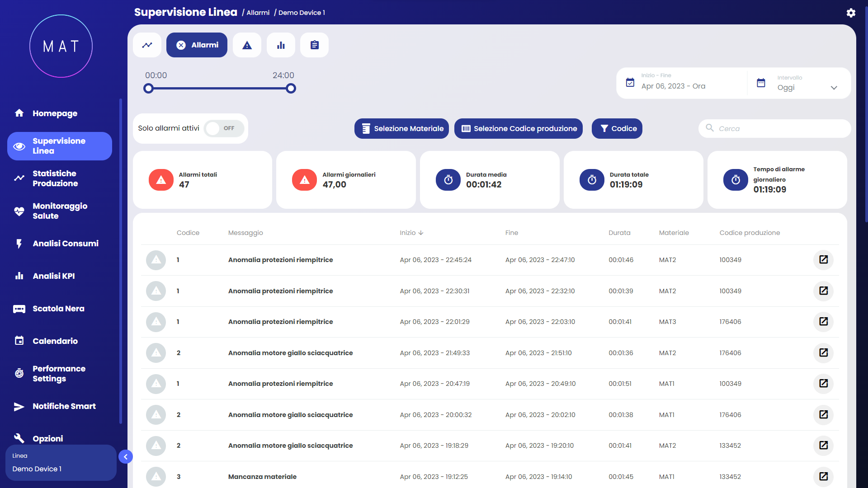Image resolution: width=868 pixels, height=488 pixels.
Task: Switch to the trend line chart tab
Action: pyautogui.click(x=147, y=45)
